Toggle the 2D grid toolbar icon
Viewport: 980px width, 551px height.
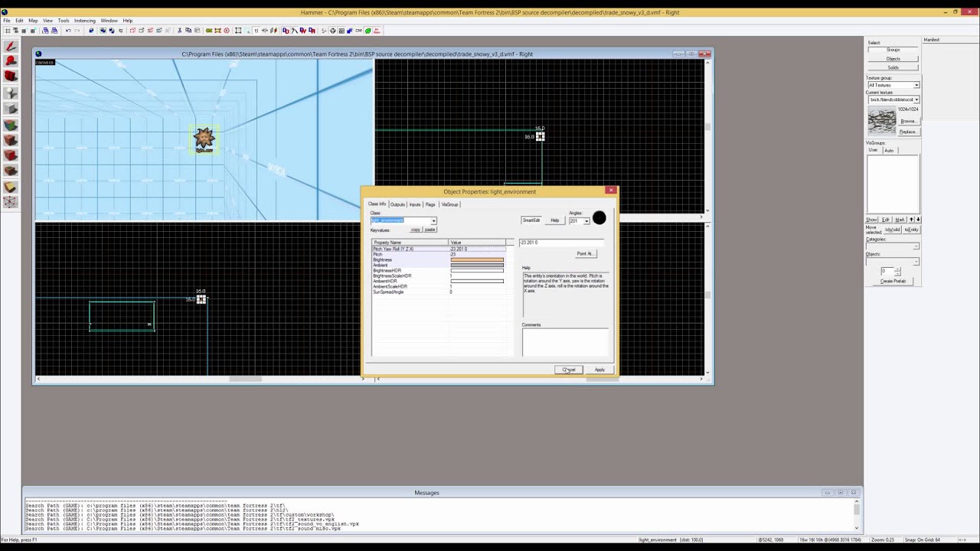[x=7, y=31]
